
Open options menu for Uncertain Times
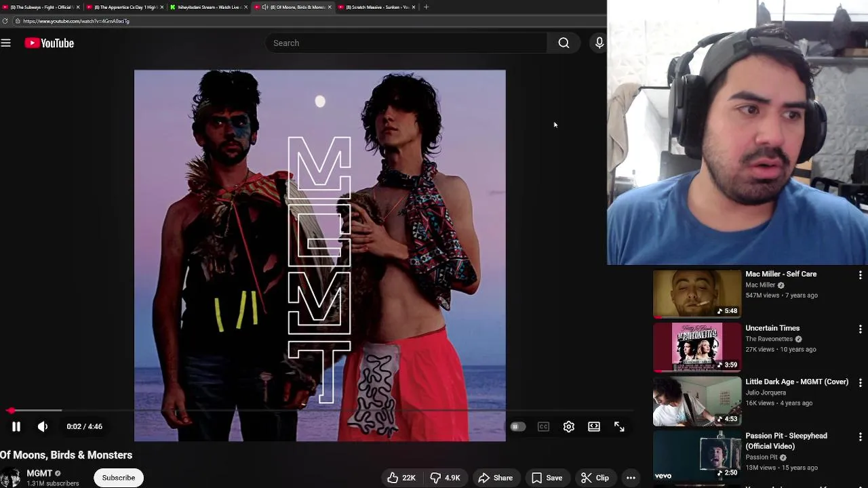click(x=860, y=329)
